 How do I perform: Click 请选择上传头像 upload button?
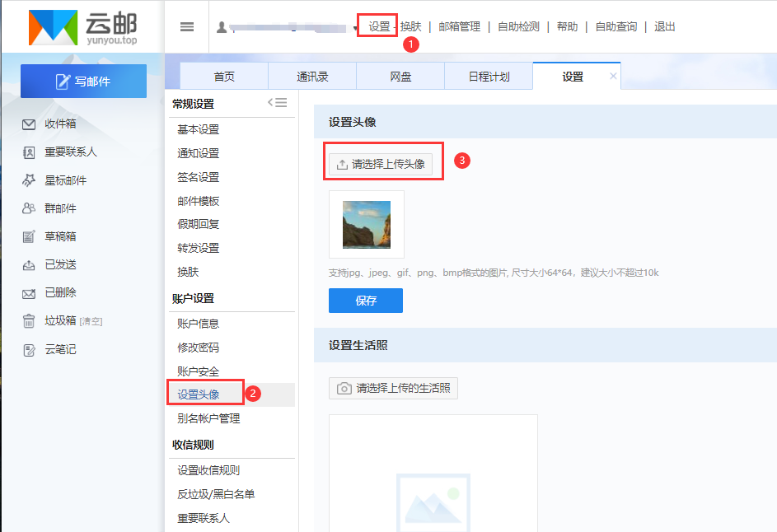tap(381, 164)
